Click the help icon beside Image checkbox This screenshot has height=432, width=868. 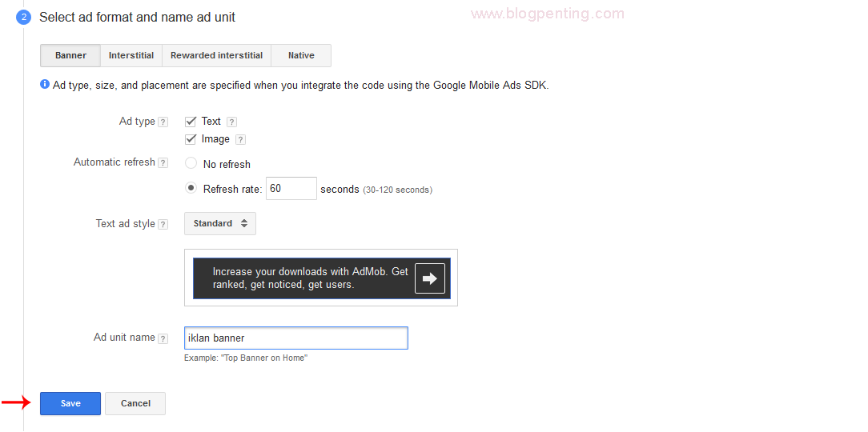click(240, 140)
